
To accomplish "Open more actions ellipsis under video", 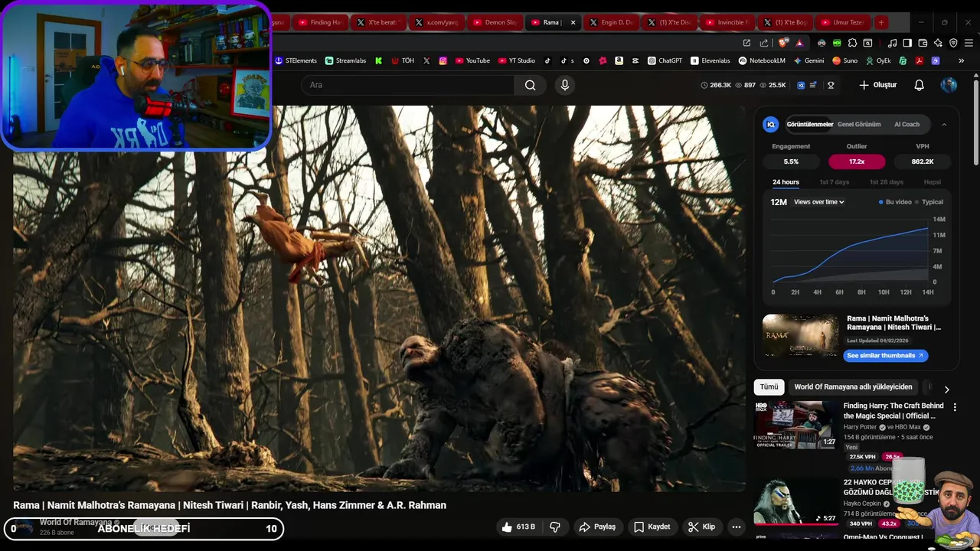I will click(736, 527).
